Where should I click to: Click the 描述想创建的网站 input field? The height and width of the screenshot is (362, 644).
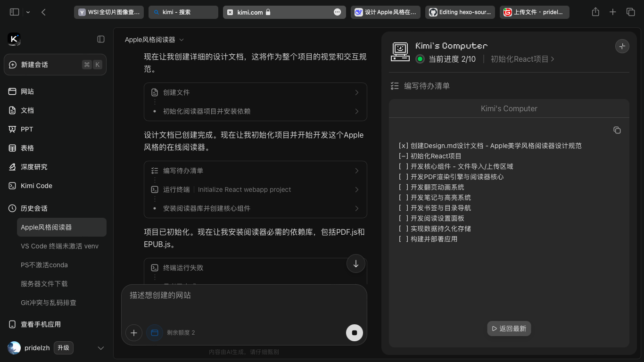pyautogui.click(x=244, y=302)
